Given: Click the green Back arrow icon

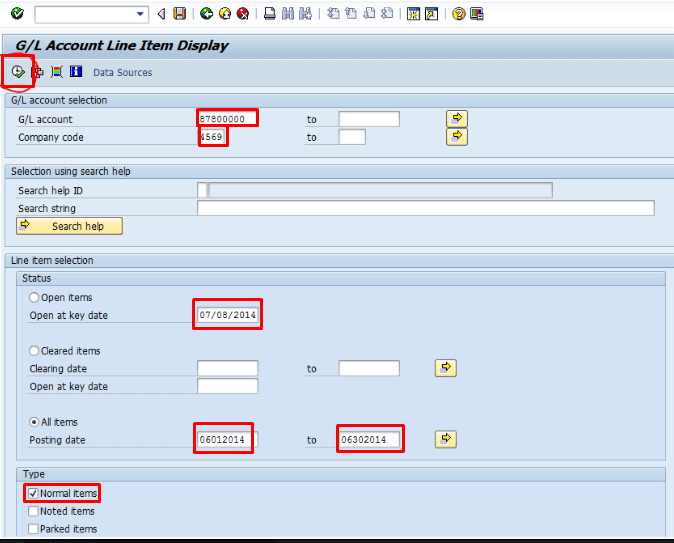Looking at the screenshot, I should click(x=206, y=14).
